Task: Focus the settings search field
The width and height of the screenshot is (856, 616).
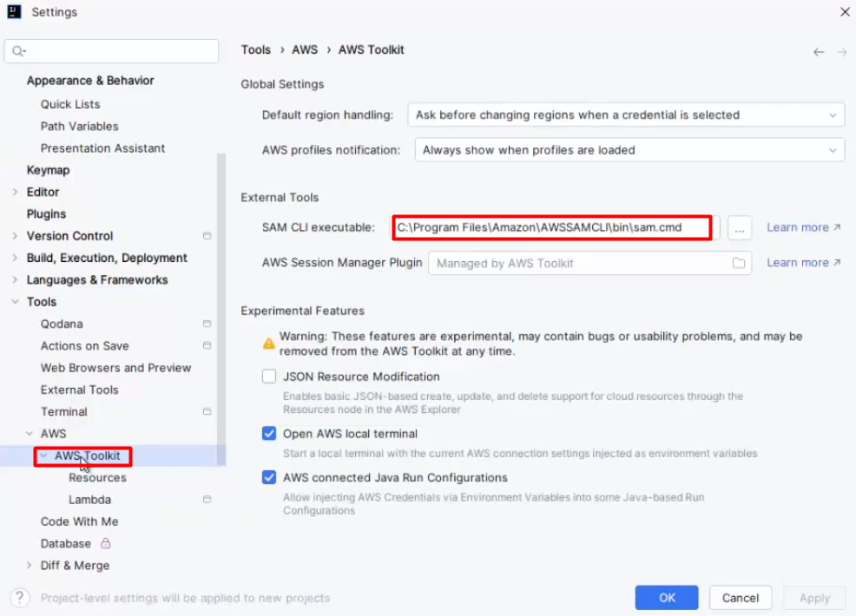Action: [x=111, y=51]
